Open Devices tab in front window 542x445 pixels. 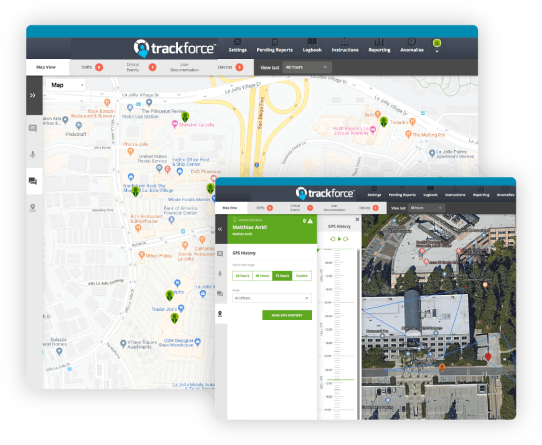(369, 208)
